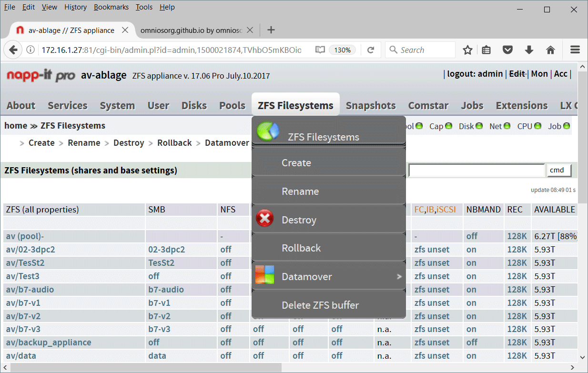Click the Create link in the breadcrumb row

[x=41, y=143]
